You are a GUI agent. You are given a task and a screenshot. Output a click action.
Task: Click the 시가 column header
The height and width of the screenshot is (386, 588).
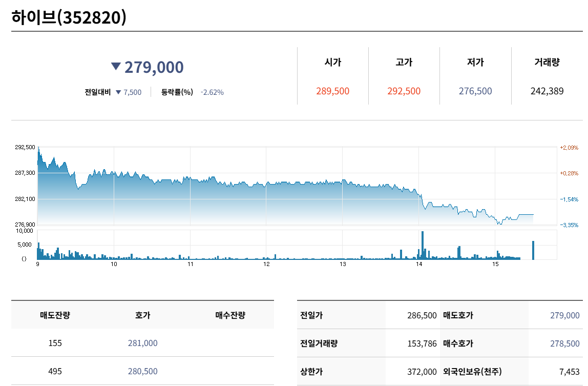(332, 62)
